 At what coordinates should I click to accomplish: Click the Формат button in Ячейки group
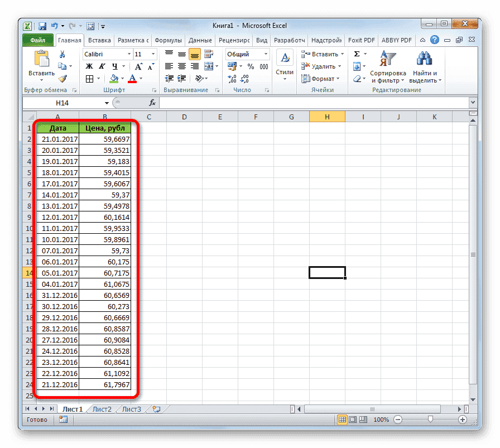click(322, 78)
